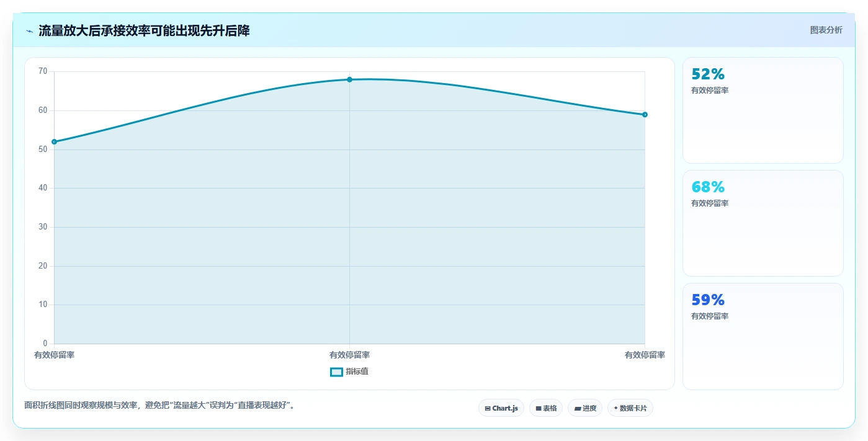Click the 有效停留率 caption under 52%
868x441 pixels.
point(710,91)
